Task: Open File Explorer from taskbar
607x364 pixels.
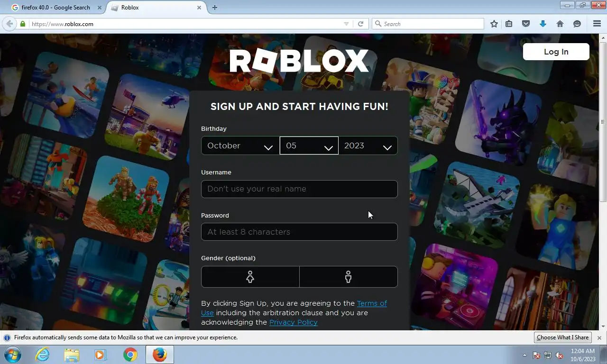Action: [72, 355]
